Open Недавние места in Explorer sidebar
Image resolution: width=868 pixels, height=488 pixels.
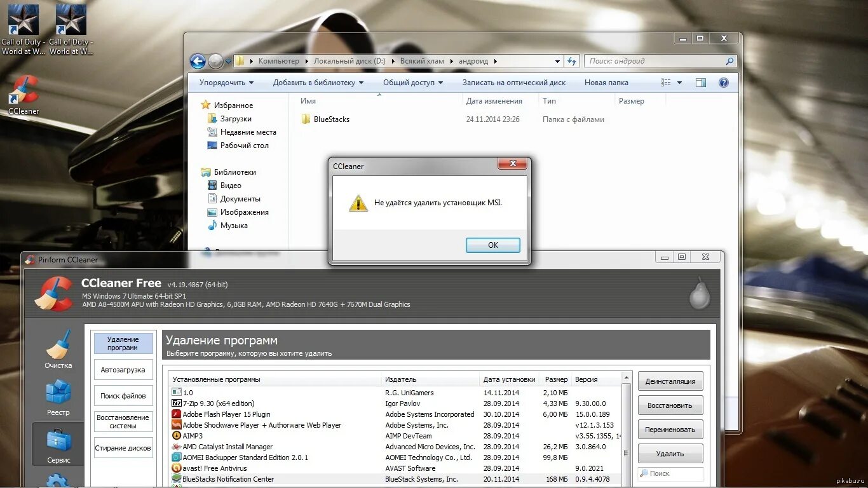pos(242,132)
